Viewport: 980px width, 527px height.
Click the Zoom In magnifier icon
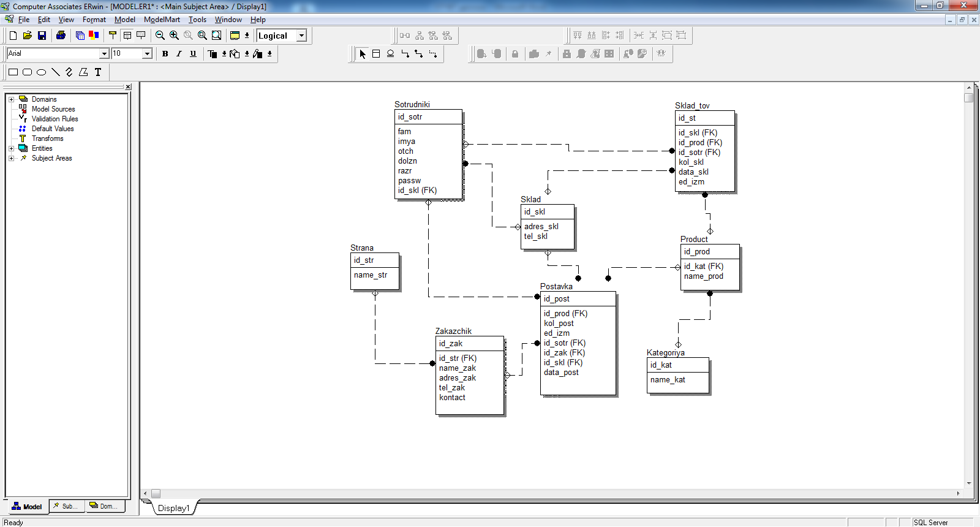pos(174,36)
